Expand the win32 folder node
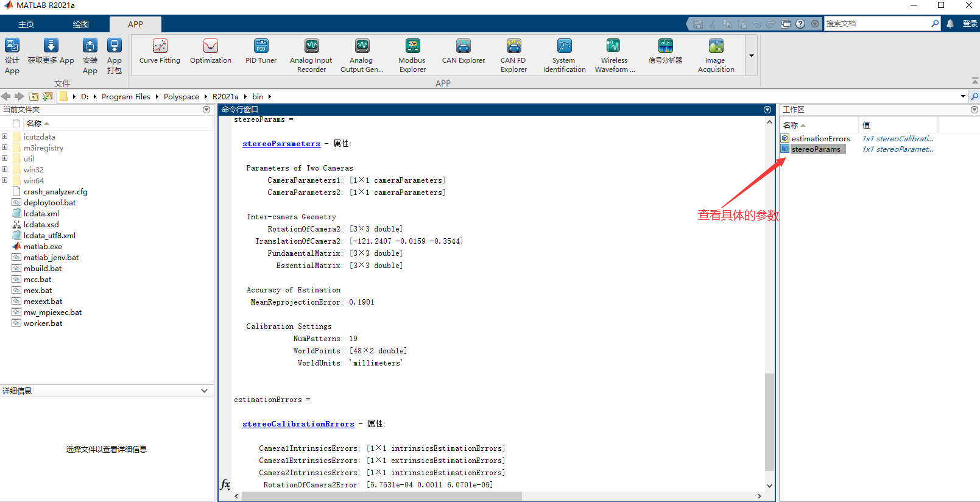Screen dimensions: 980x502 pyautogui.click(x=5, y=169)
